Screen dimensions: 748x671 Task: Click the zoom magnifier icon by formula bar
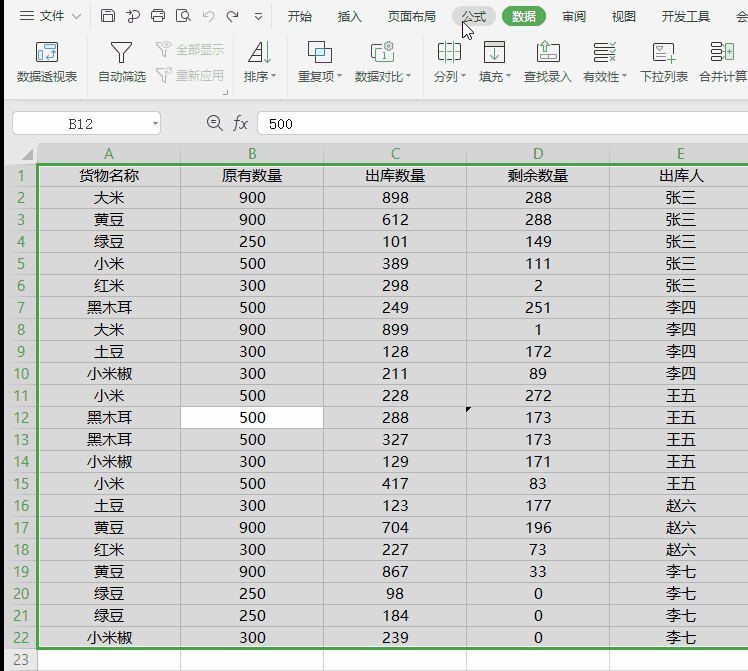click(214, 123)
